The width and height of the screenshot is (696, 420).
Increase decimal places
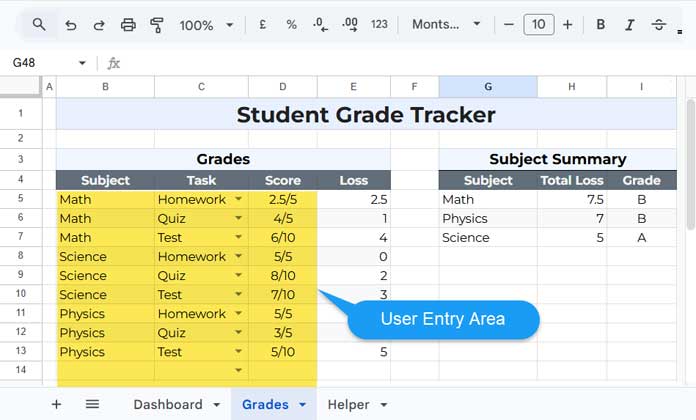click(x=350, y=24)
